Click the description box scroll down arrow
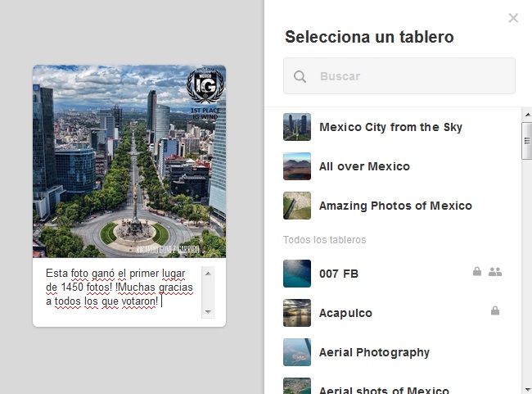This screenshot has width=532, height=394. click(208, 311)
